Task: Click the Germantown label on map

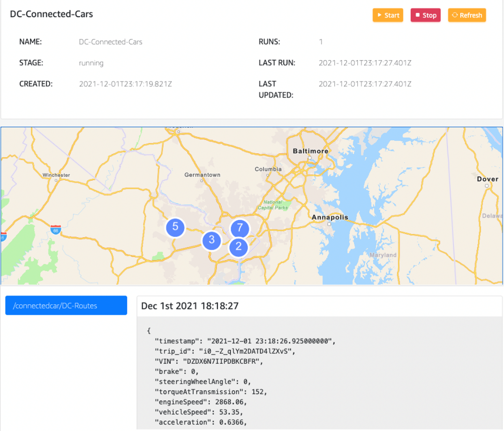Action: pyautogui.click(x=202, y=174)
